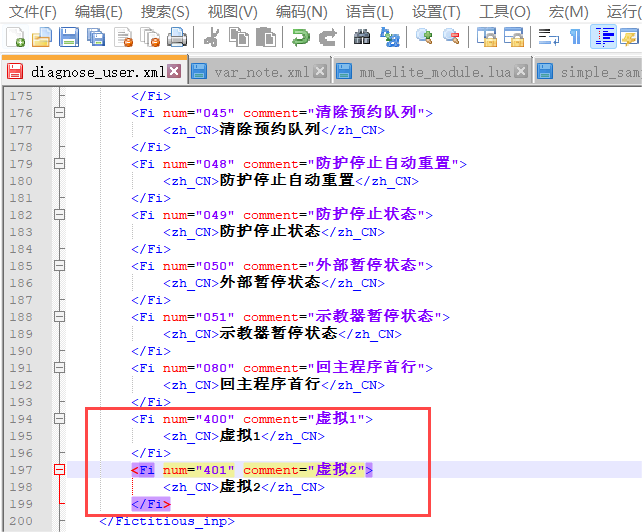Collapse the Fi num 400 block at line 194

[x=59, y=419]
